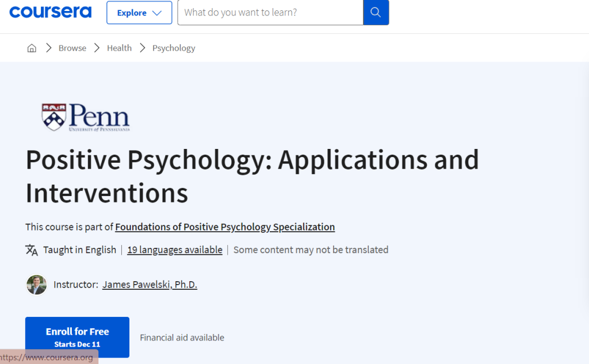Focus the 'What do you want to learn?' search field
The height and width of the screenshot is (364, 589).
click(270, 13)
